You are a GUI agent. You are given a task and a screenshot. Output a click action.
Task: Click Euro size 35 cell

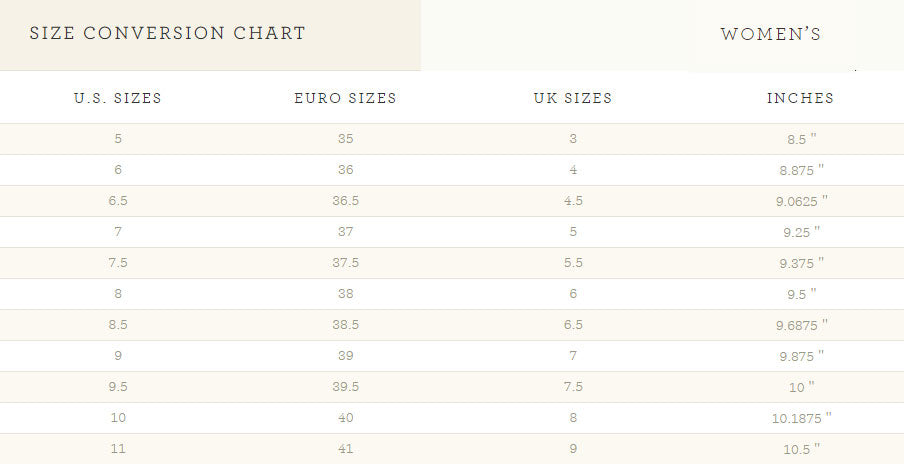click(x=345, y=139)
